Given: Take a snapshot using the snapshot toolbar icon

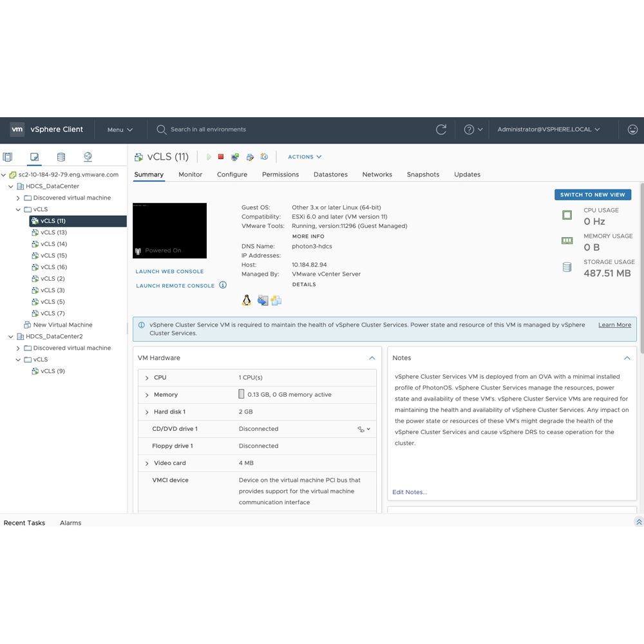Looking at the screenshot, I should (263, 156).
